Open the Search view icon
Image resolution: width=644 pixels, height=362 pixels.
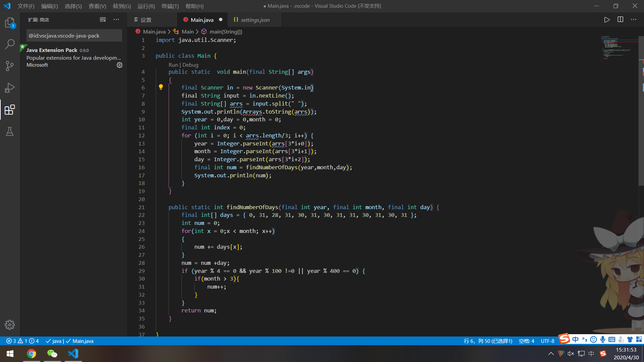coord(10,44)
